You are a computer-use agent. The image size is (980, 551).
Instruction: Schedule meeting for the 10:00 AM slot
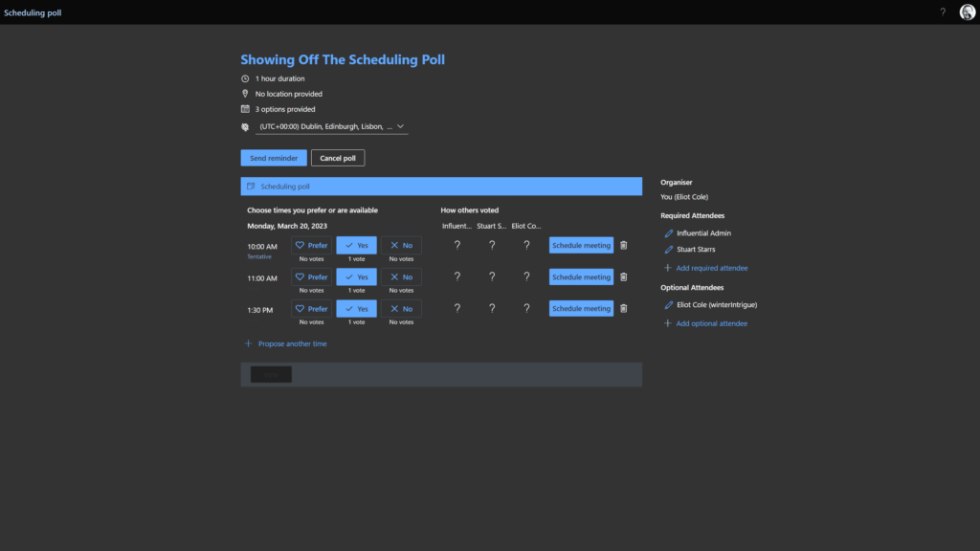[x=581, y=245]
